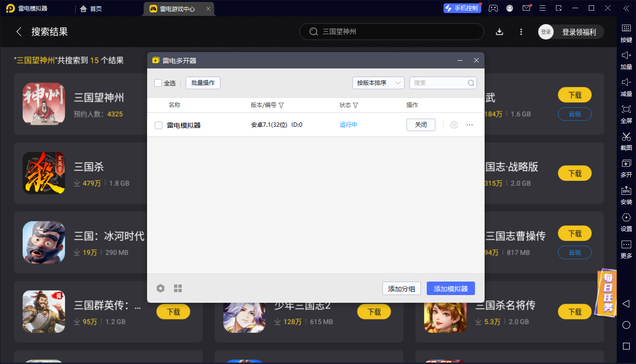Check the checkbox beside 雷电模拟器 row

pos(159,124)
